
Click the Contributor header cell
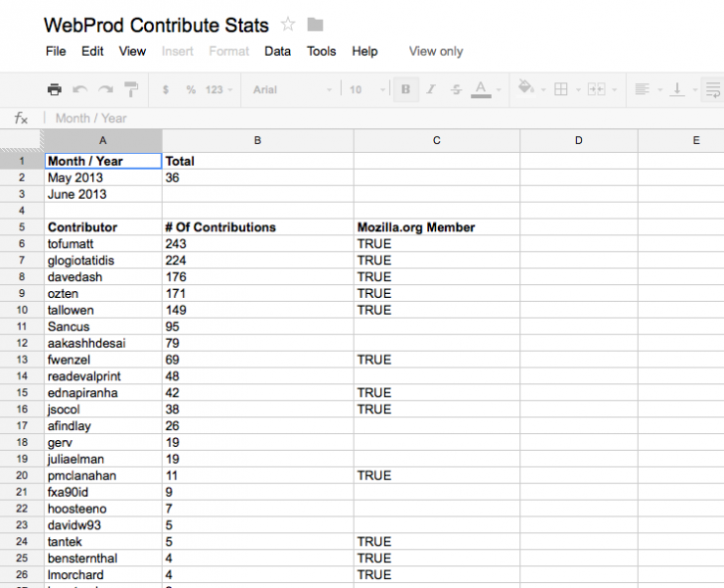(104, 227)
